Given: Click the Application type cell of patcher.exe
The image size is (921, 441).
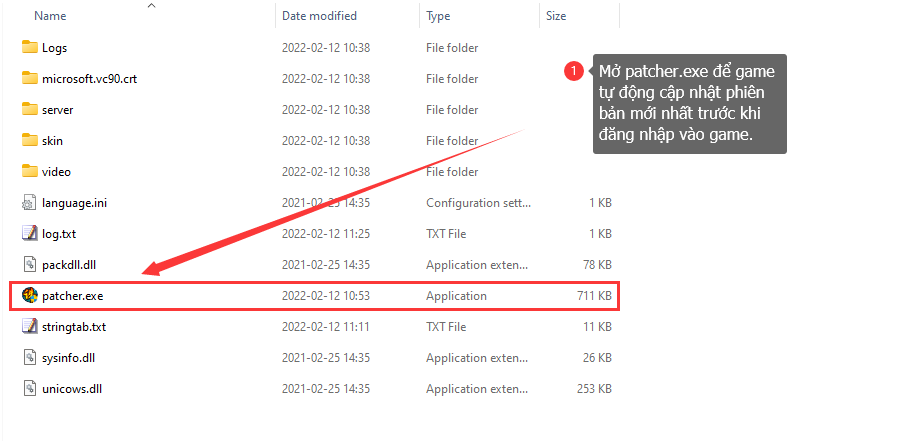Looking at the screenshot, I should pyautogui.click(x=456, y=296).
